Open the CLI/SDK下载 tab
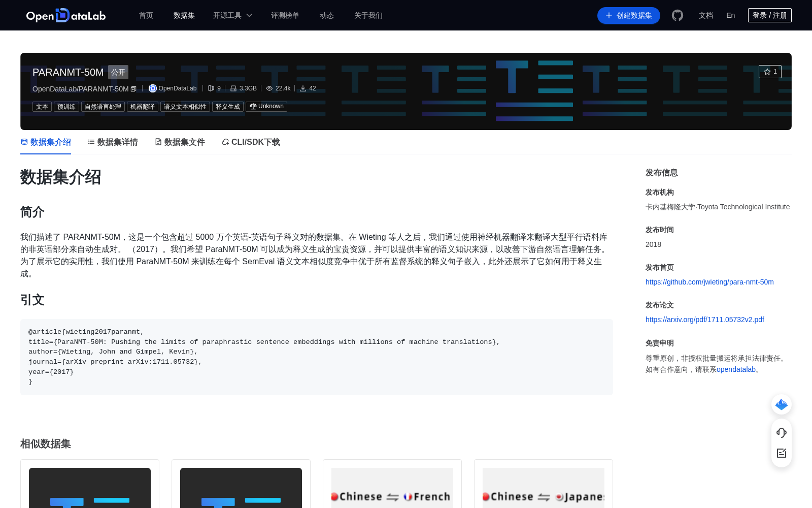 coord(251,142)
